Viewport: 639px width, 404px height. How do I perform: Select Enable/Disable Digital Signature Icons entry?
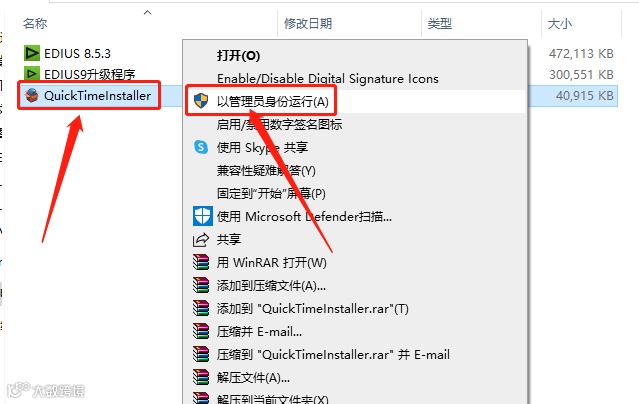click(328, 78)
